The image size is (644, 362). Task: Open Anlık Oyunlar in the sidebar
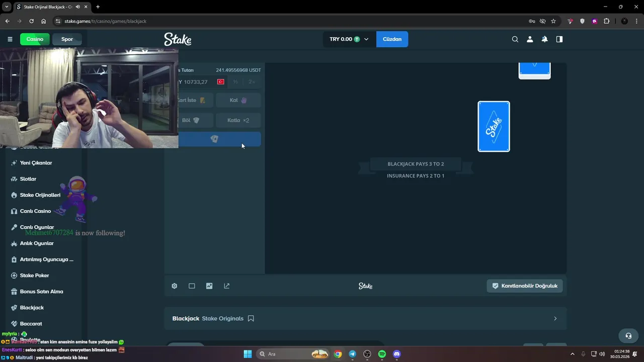click(37, 243)
